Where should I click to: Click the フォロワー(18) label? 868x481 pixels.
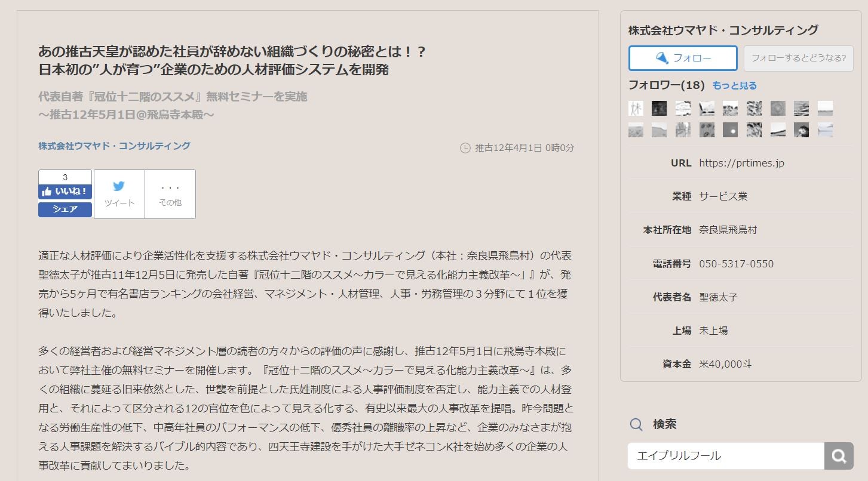[667, 85]
